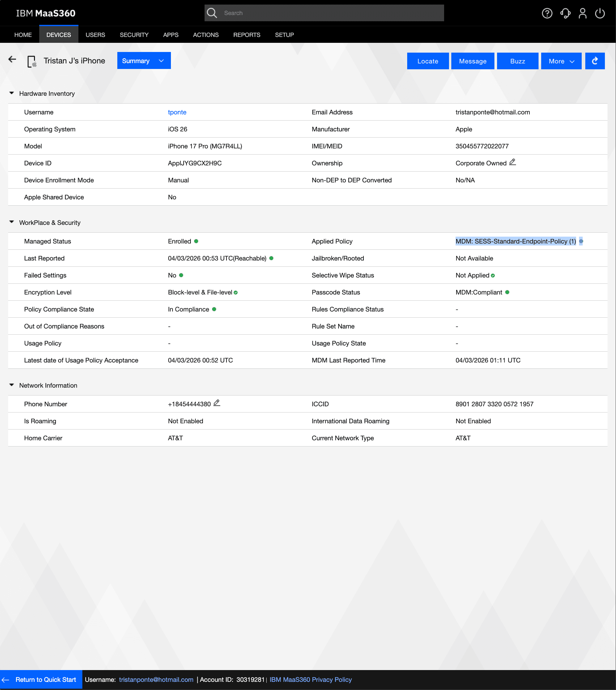Click green dot beside In Compliance

pyautogui.click(x=214, y=309)
